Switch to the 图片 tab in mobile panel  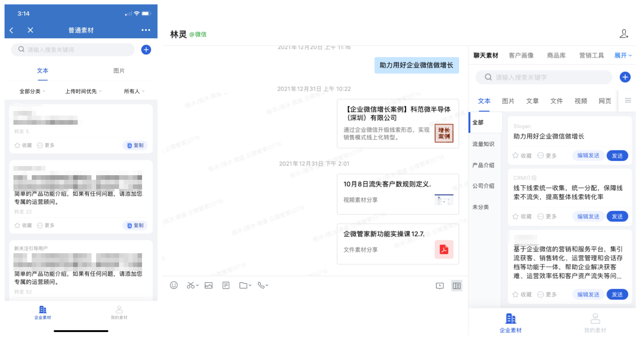point(119,71)
